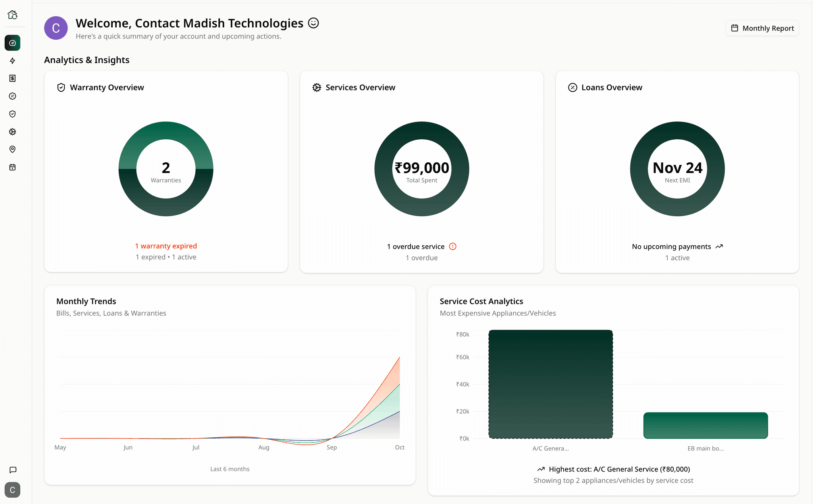Viewport: 813px width, 504px height.
Task: Click the A/C General Service cost bar
Action: click(550, 384)
